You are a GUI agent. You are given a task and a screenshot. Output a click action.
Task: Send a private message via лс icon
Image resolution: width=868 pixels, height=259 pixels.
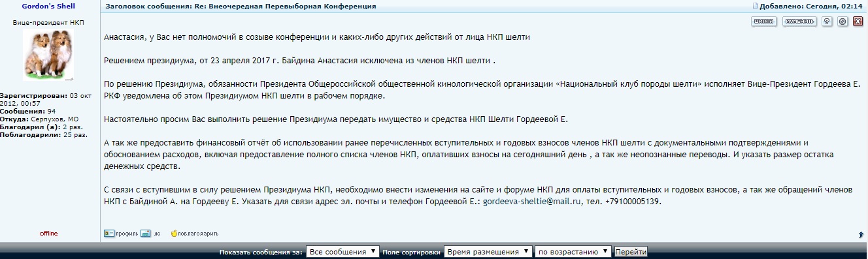(150, 234)
